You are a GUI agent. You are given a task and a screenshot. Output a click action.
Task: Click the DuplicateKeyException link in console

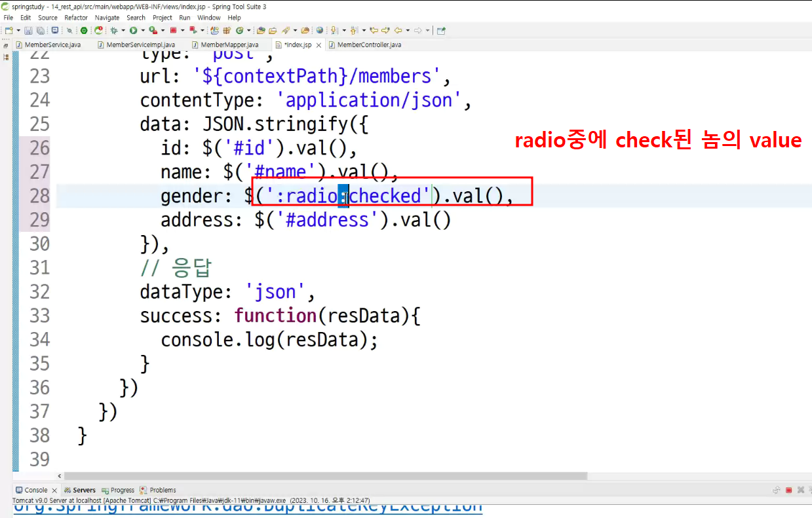tap(248, 508)
